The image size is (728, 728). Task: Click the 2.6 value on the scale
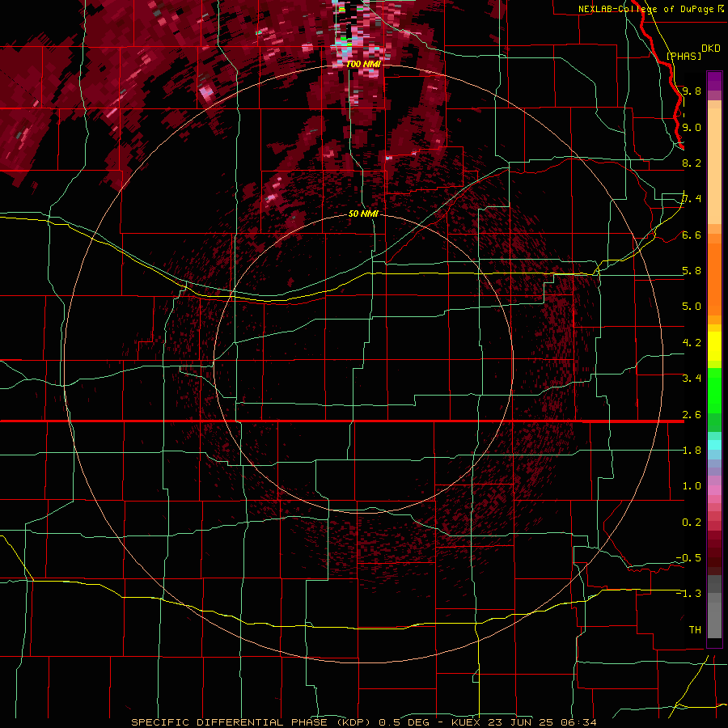pyautogui.click(x=692, y=414)
